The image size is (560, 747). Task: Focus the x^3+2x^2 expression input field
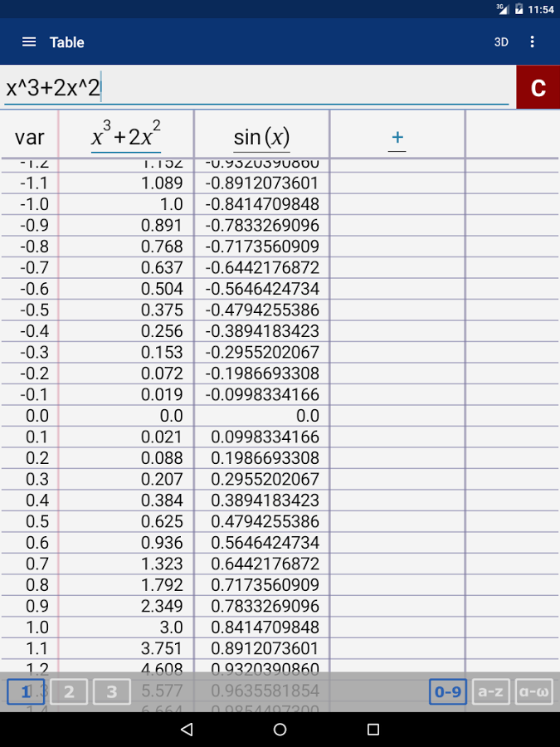pos(256,88)
